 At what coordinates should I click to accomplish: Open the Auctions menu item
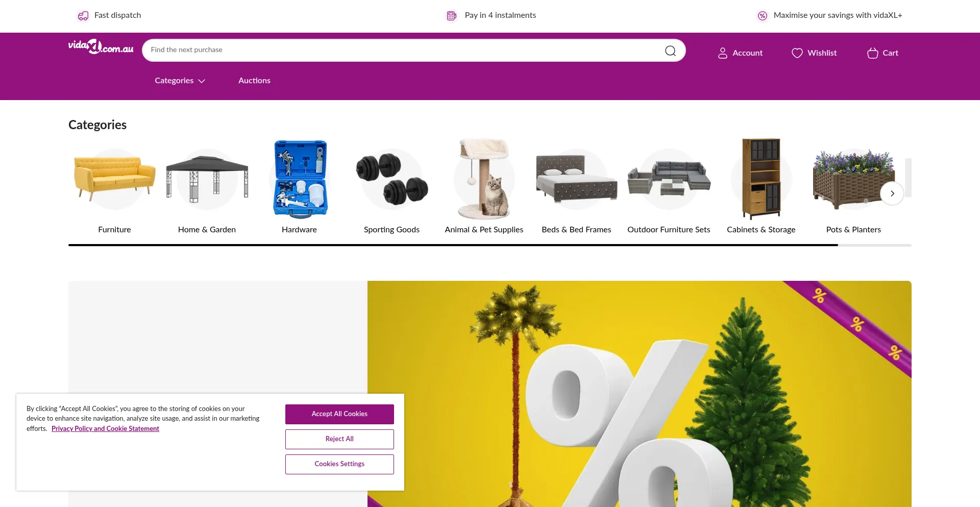click(254, 81)
